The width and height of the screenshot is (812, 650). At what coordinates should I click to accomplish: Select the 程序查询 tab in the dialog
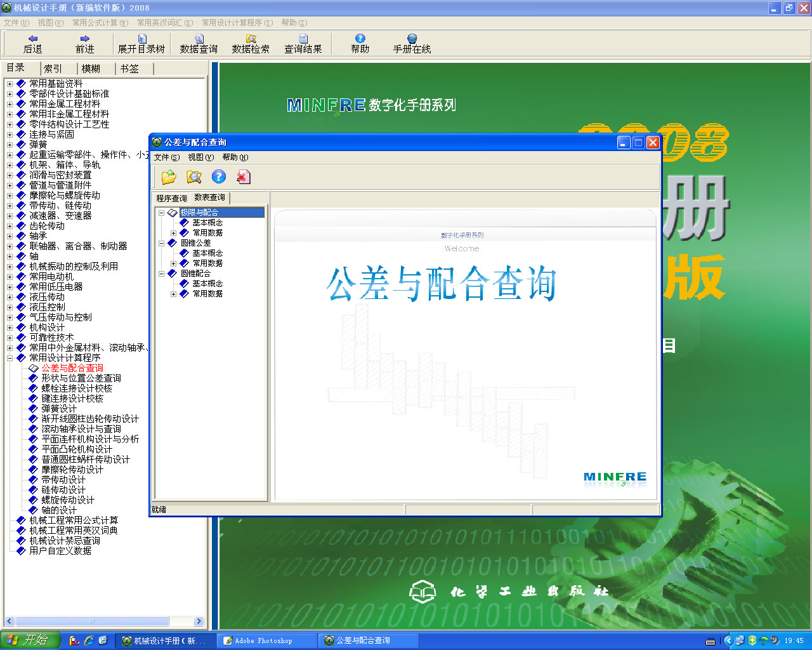click(x=172, y=199)
